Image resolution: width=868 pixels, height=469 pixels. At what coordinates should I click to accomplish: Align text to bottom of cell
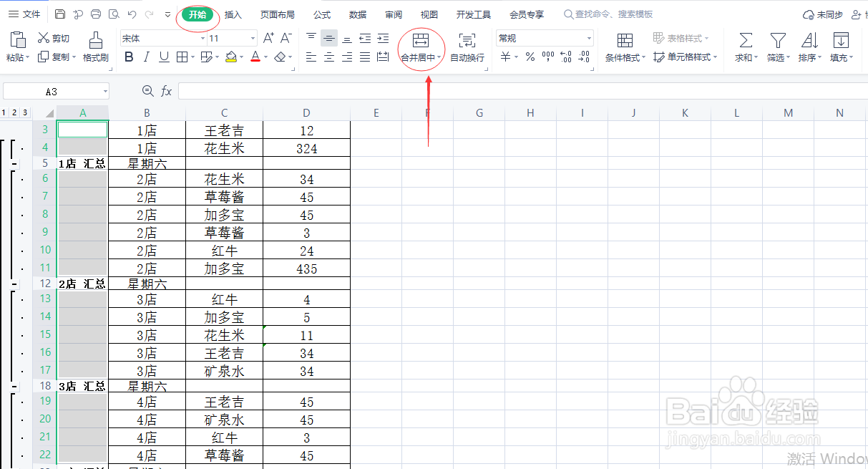click(347, 38)
